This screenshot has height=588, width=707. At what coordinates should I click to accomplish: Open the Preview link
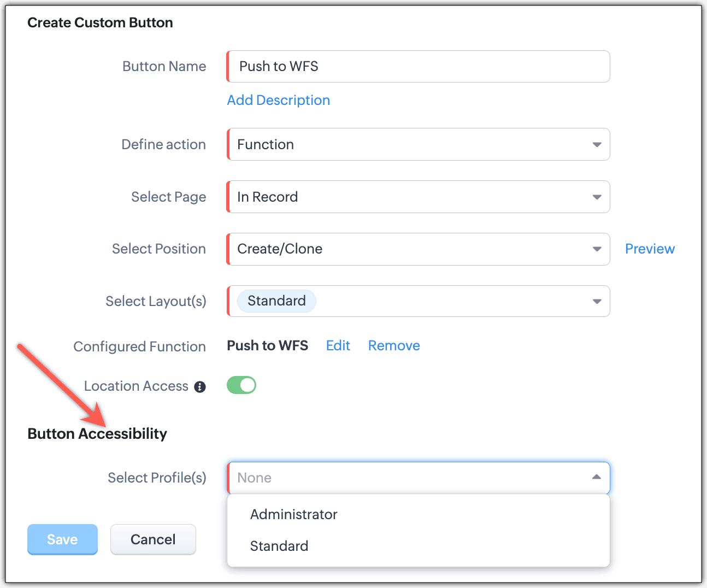tap(650, 249)
